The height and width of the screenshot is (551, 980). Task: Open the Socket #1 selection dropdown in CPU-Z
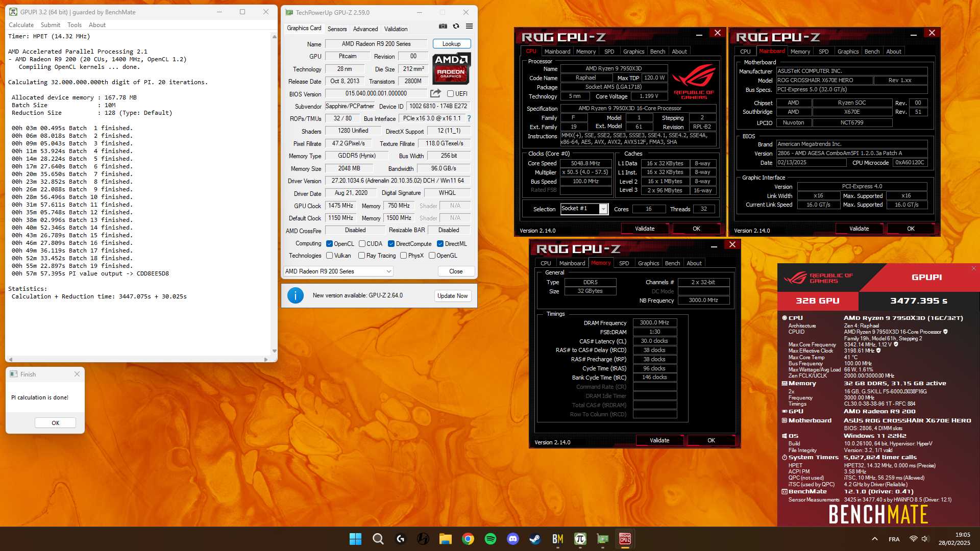(x=584, y=209)
